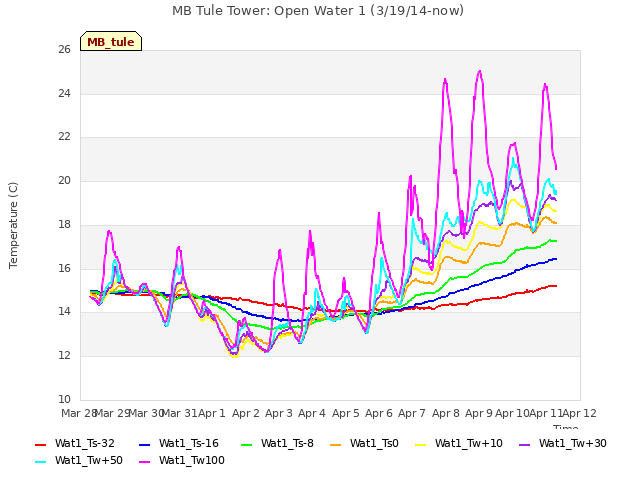Click the y-axis value 24
The width and height of the screenshot is (640, 480).
click(64, 93)
